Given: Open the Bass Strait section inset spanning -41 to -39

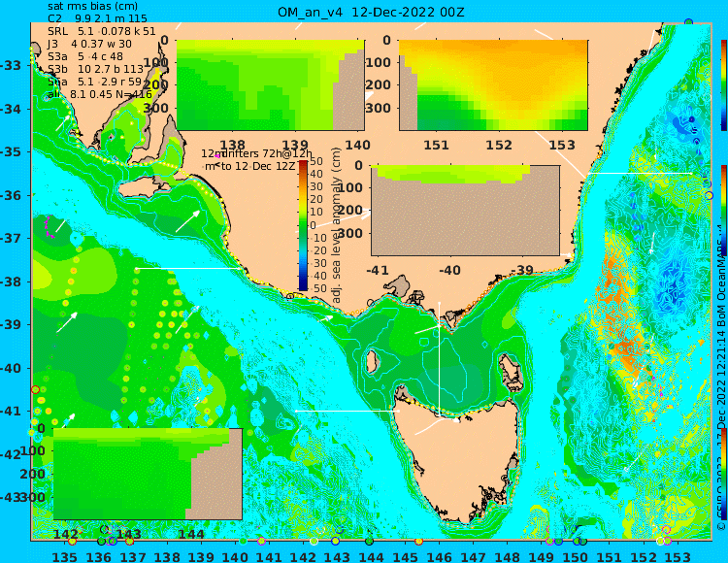Looking at the screenshot, I should click(x=465, y=211).
